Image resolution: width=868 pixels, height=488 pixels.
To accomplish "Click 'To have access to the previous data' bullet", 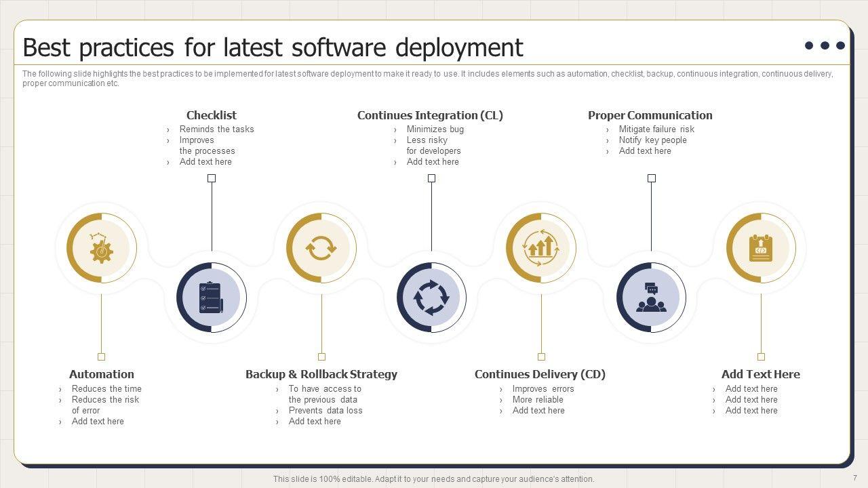I will pyautogui.click(x=325, y=394).
